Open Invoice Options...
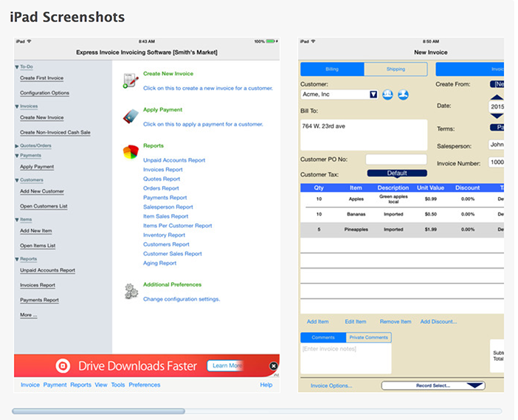Viewport: 518px width, 420px height. tap(331, 385)
